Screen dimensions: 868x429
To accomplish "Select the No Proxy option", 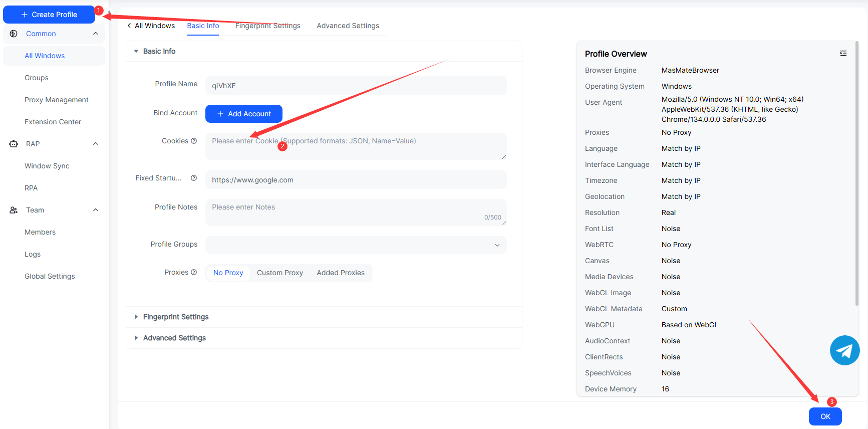I will point(228,273).
